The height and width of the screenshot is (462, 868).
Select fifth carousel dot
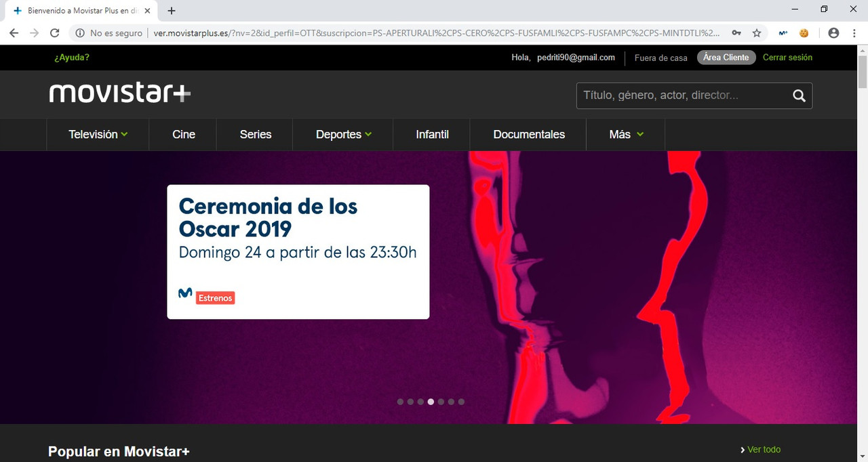[x=441, y=402]
